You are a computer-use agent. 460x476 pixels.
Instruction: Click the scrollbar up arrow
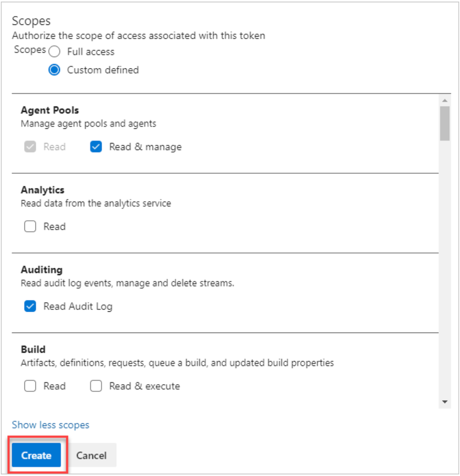(x=445, y=100)
